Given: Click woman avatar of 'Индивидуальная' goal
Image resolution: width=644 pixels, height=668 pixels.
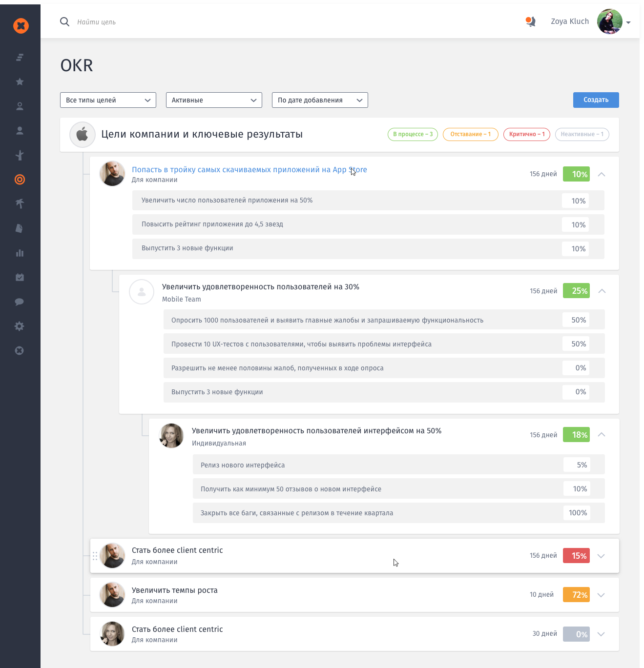Looking at the screenshot, I should point(171,436).
